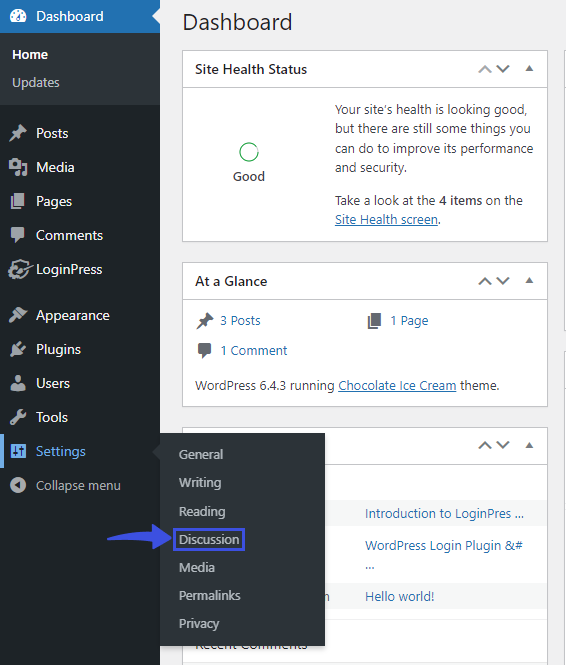Move Site Health Status widget up
Viewport: 566px width, 665px height.
pyautogui.click(x=485, y=69)
